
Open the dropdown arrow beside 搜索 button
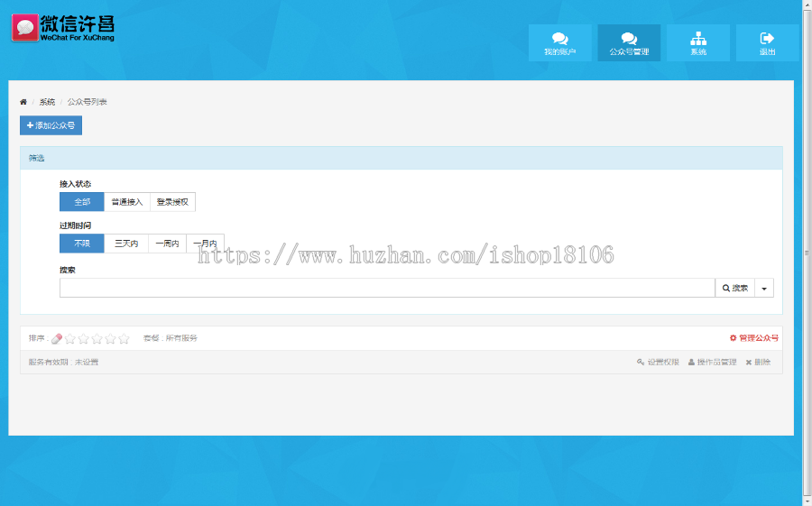pos(764,288)
